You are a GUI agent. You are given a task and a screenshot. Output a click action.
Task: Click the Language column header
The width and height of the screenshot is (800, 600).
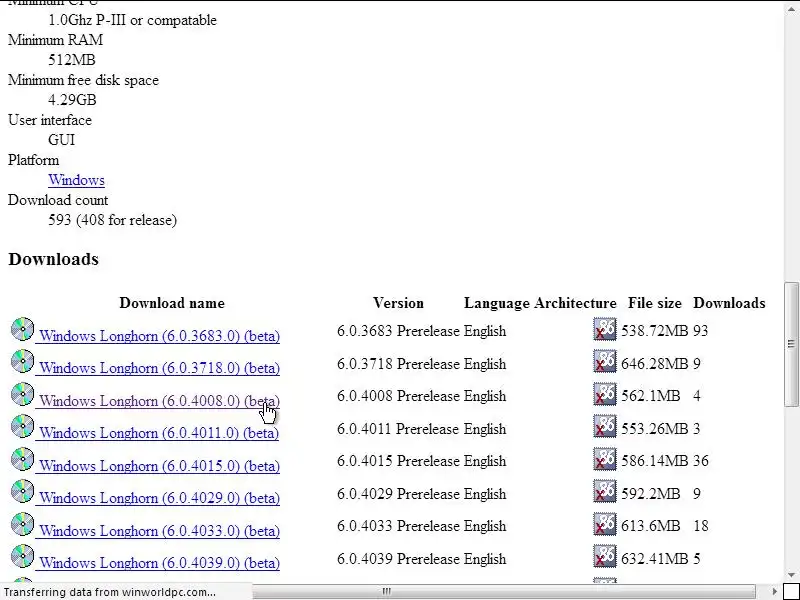coord(497,303)
